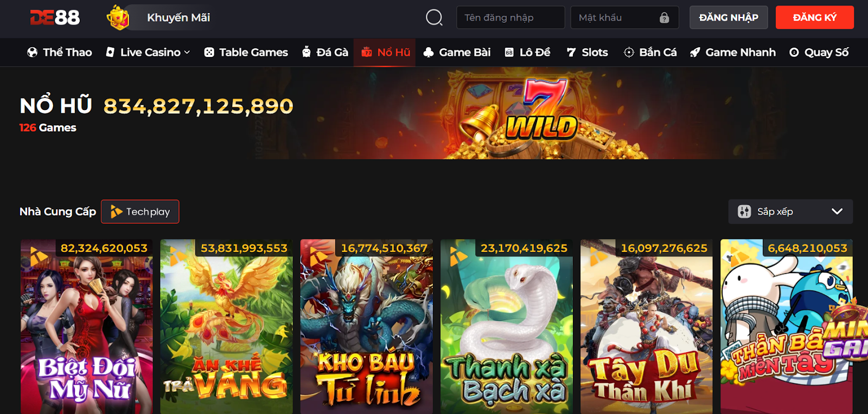868x414 pixels.
Task: Click the rocket icon for Game Nhanh
Action: pos(695,53)
